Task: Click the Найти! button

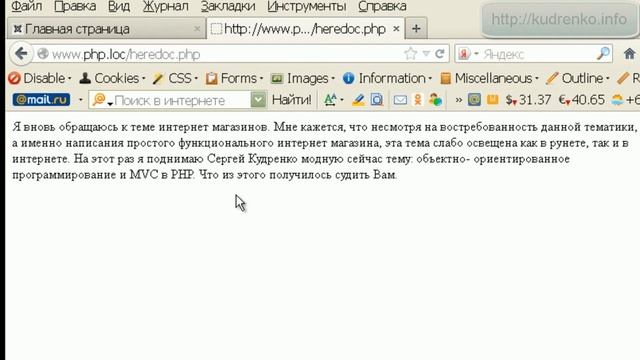Action: click(x=291, y=100)
